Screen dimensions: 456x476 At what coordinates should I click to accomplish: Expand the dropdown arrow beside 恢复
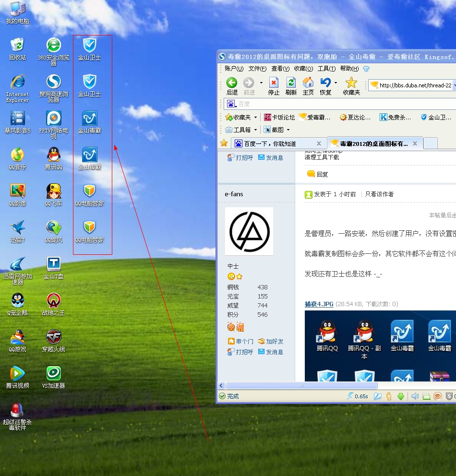coord(336,83)
